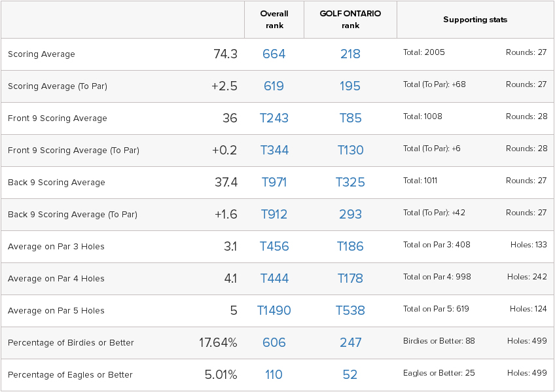Open T178 rank for Par 4 Holes
555x392 pixels.
pyautogui.click(x=350, y=278)
